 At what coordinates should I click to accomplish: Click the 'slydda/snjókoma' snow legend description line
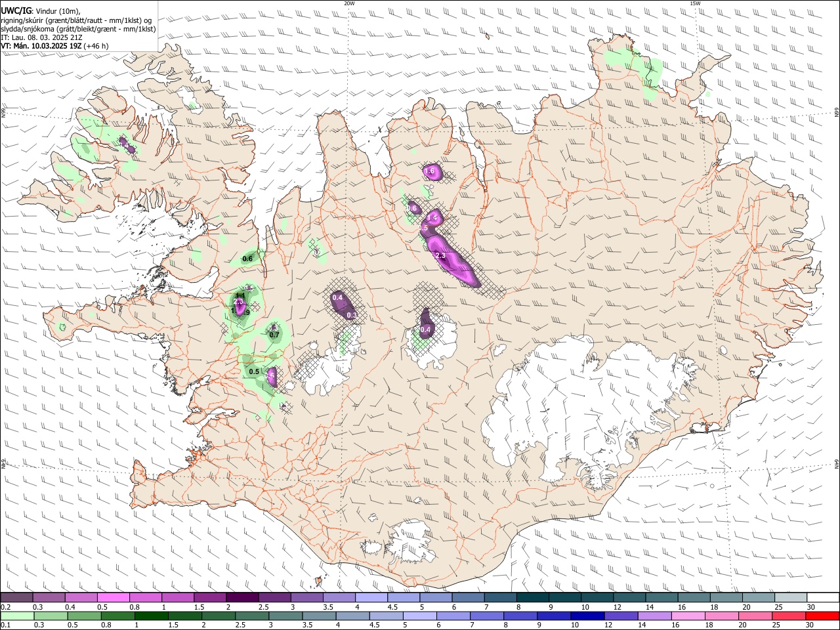tap(79, 29)
